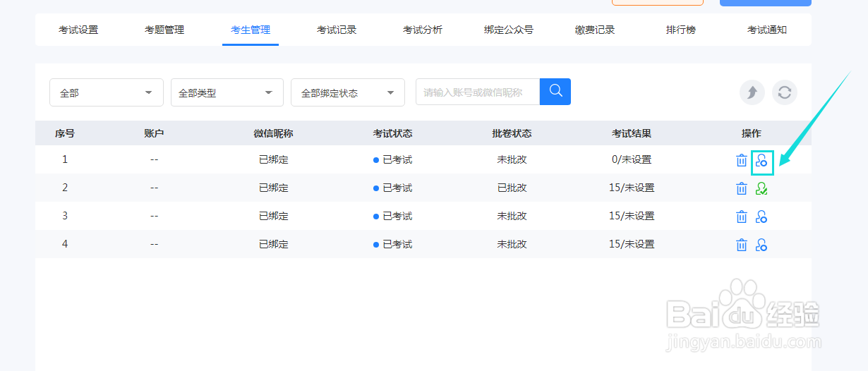
Task: Click the 考试结果 column header
Action: click(632, 133)
